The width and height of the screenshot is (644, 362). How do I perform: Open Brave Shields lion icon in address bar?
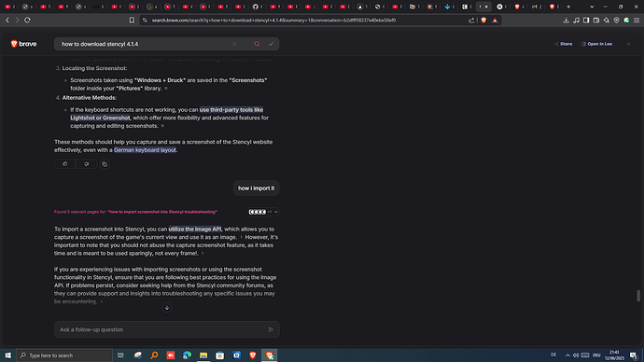click(x=483, y=21)
